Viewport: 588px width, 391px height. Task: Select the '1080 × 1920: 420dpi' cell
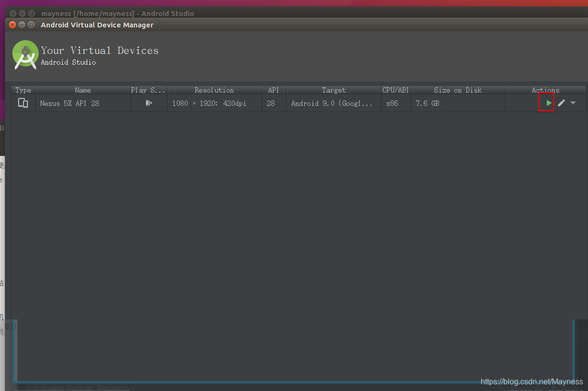tap(214, 103)
